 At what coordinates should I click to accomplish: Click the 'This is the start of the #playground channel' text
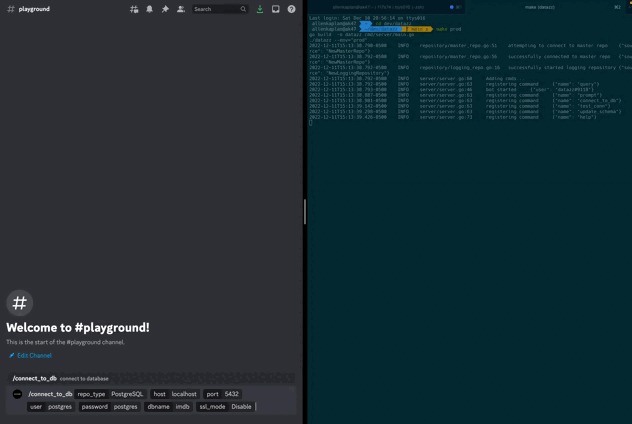point(65,342)
